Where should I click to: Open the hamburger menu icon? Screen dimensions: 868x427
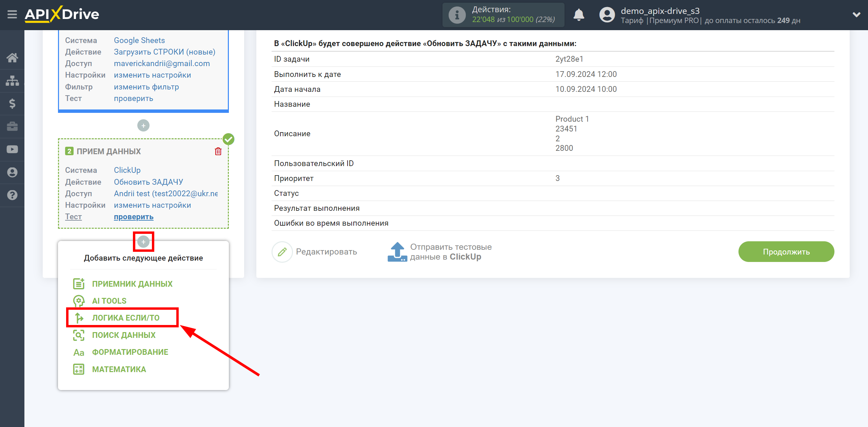point(12,15)
